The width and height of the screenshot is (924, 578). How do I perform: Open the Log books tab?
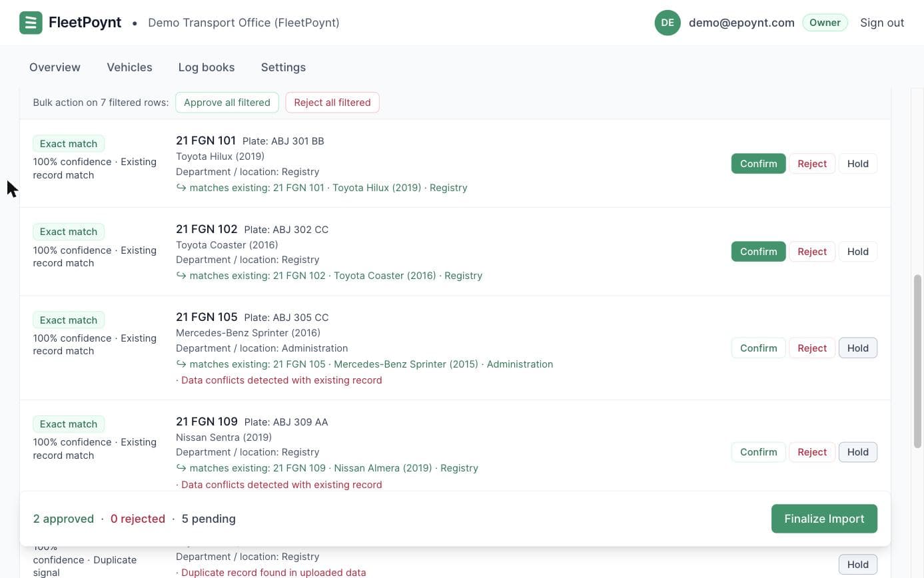coord(207,67)
